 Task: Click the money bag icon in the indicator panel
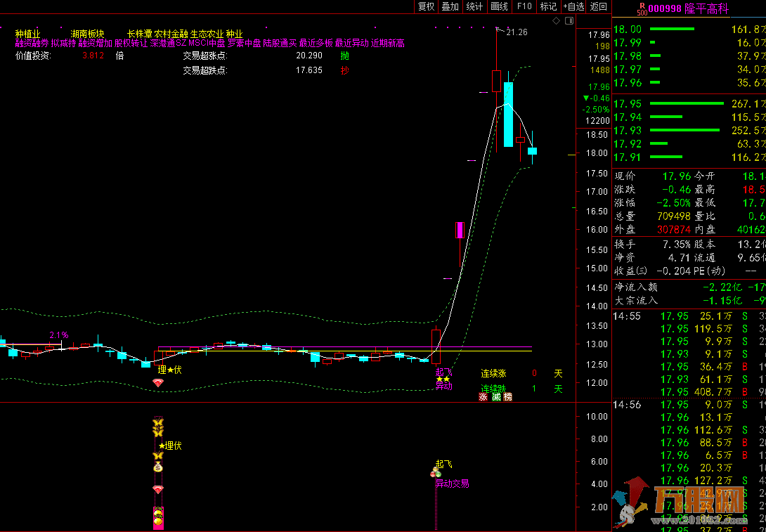(x=158, y=467)
